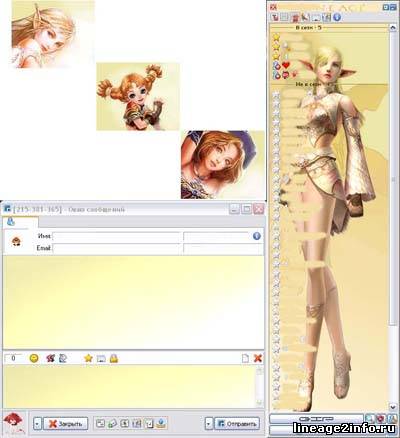This screenshot has height=438, width=400.
Task: Click the user avatar mushroom icon
Action: (16, 241)
